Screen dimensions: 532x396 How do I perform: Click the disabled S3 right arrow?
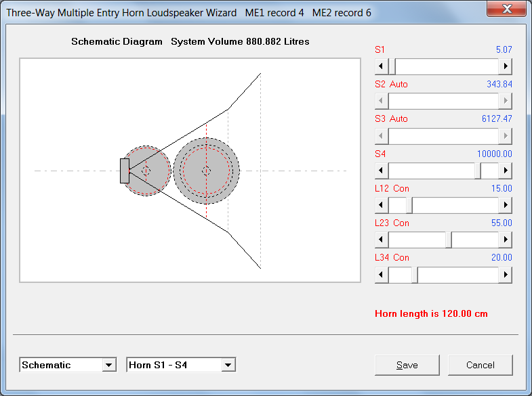pyautogui.click(x=505, y=136)
